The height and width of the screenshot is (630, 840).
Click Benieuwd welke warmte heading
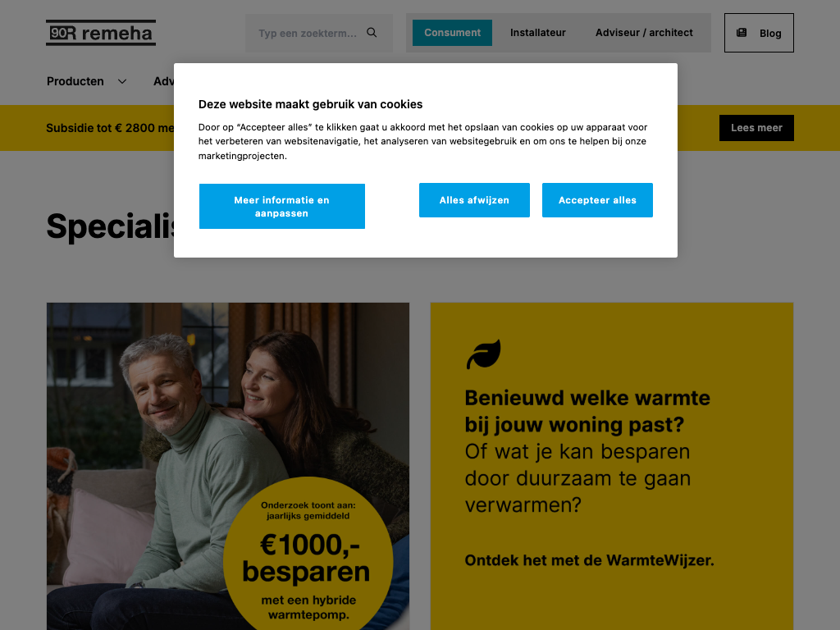tap(587, 411)
